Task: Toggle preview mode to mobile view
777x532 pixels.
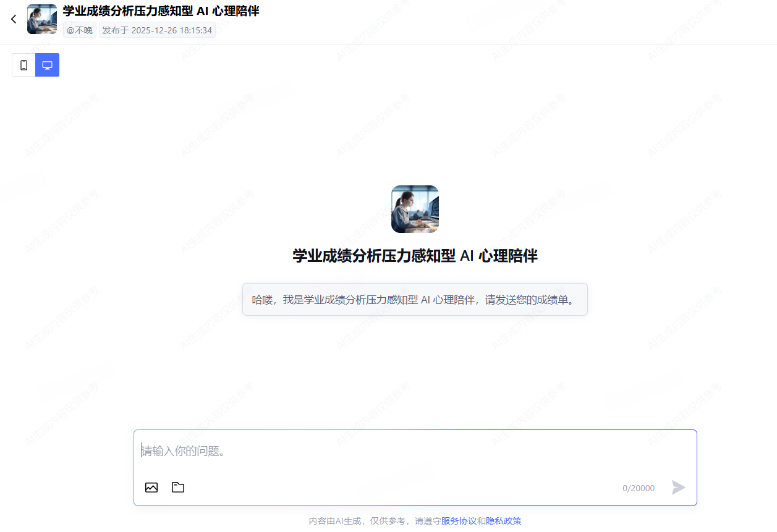Action: (x=23, y=64)
